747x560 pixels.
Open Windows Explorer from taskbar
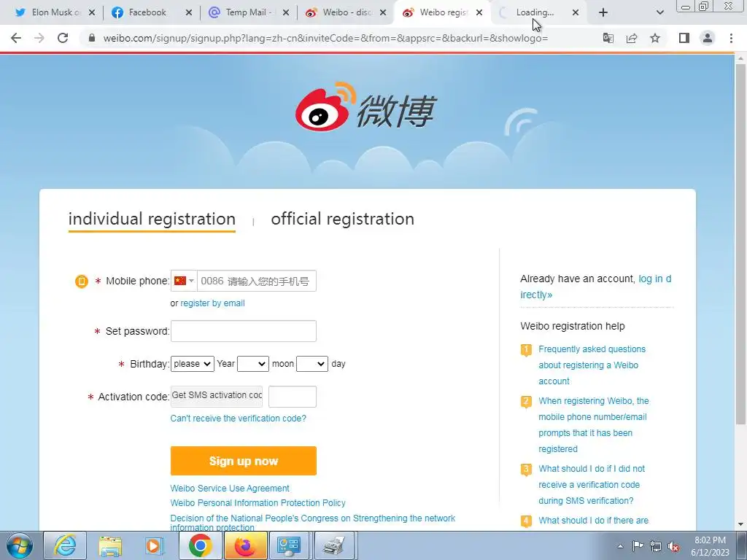[111, 545]
